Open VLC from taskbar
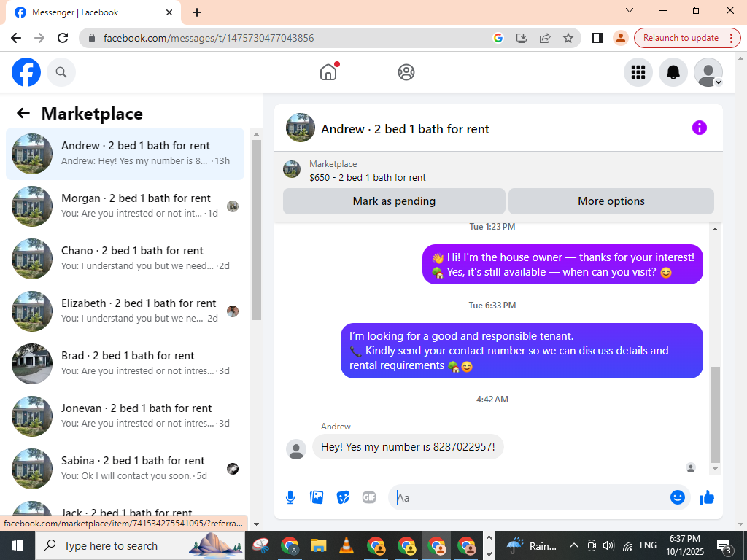The image size is (747, 560). coord(347,545)
